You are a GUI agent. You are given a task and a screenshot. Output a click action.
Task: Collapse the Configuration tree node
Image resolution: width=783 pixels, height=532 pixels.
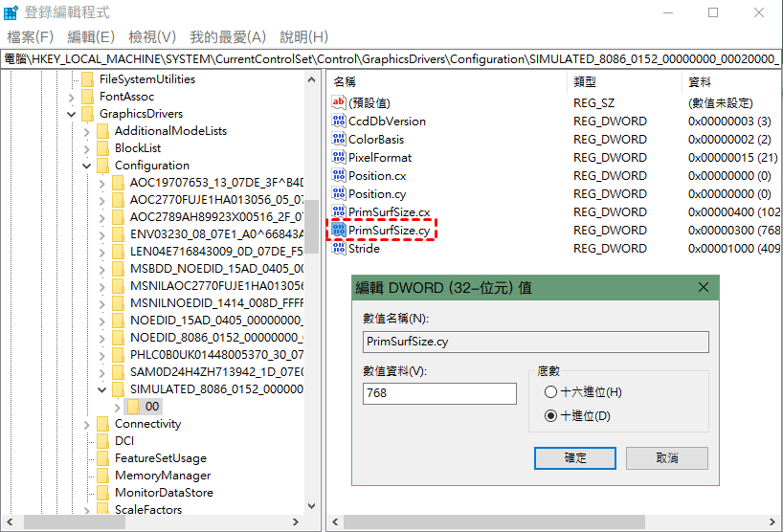pos(87,166)
